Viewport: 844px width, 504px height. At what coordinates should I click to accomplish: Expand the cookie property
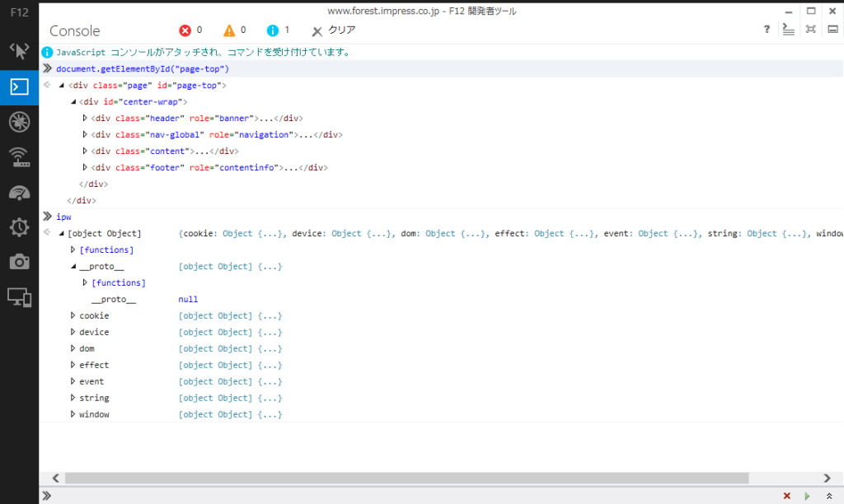pyautogui.click(x=73, y=315)
